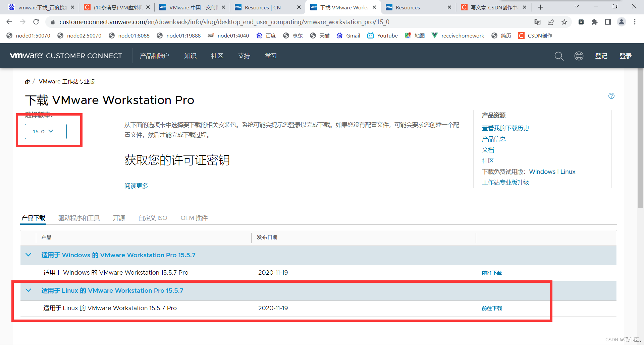Open the 知识 nav menu

tap(190, 56)
